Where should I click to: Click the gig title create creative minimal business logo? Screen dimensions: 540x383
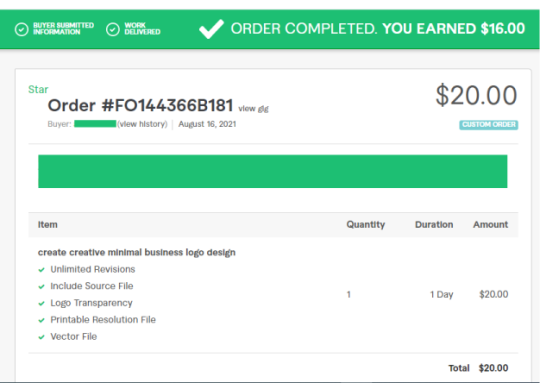(x=137, y=252)
